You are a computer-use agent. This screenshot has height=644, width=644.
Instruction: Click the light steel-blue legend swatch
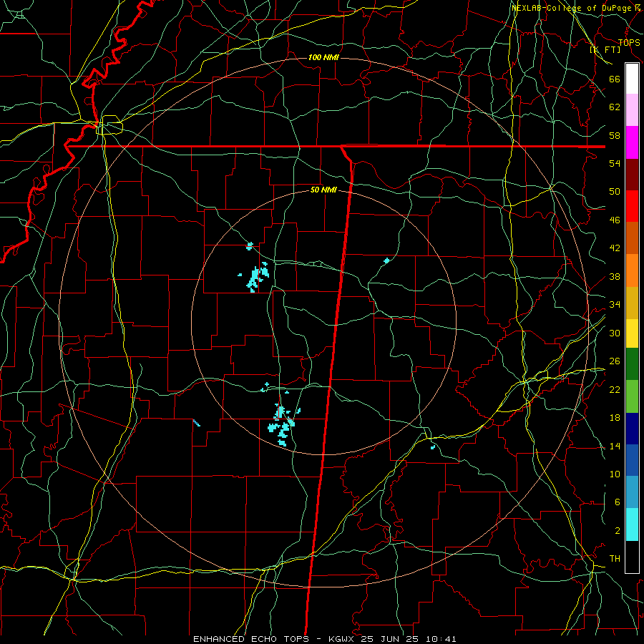tap(632, 492)
